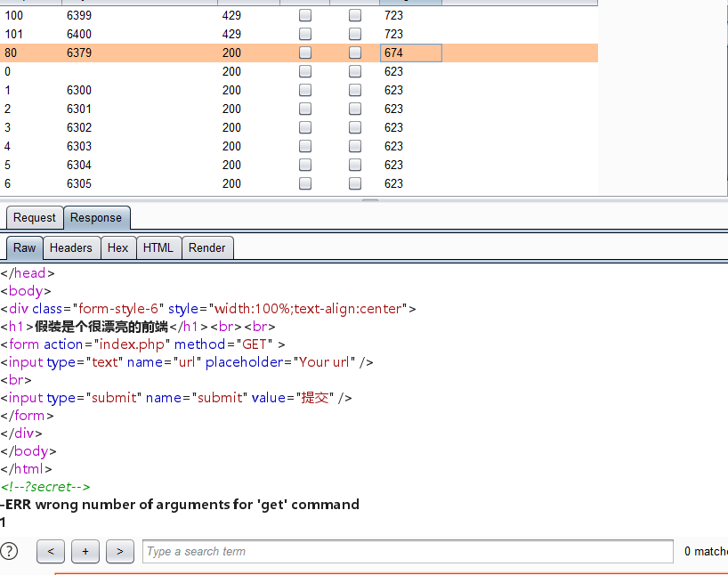Tick the error checkbox in payload 6300 row
This screenshot has height=575, width=728.
[x=305, y=90]
